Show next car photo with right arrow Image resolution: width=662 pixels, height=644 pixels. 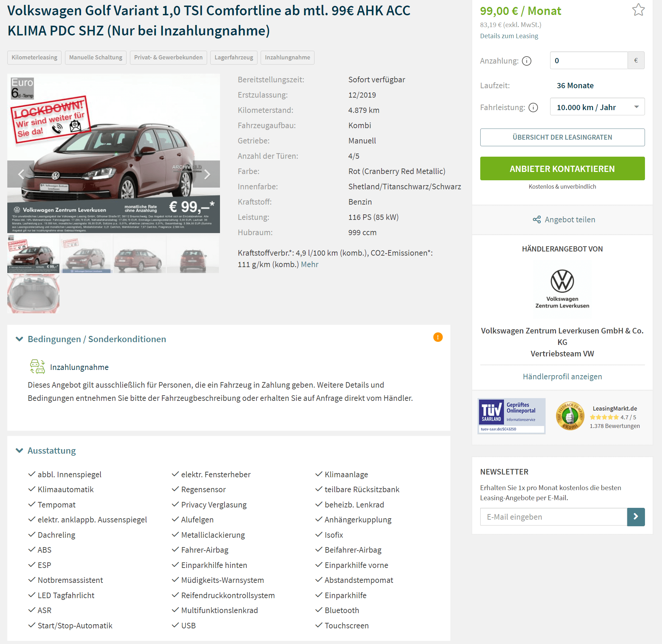pyautogui.click(x=207, y=174)
